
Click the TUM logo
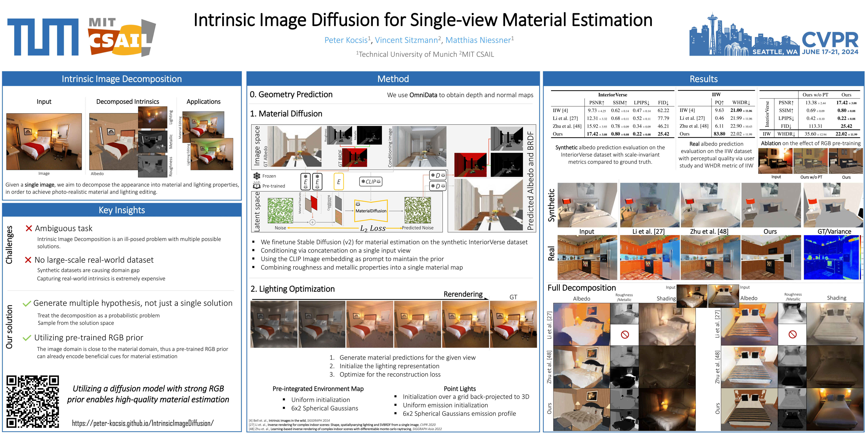tap(43, 37)
